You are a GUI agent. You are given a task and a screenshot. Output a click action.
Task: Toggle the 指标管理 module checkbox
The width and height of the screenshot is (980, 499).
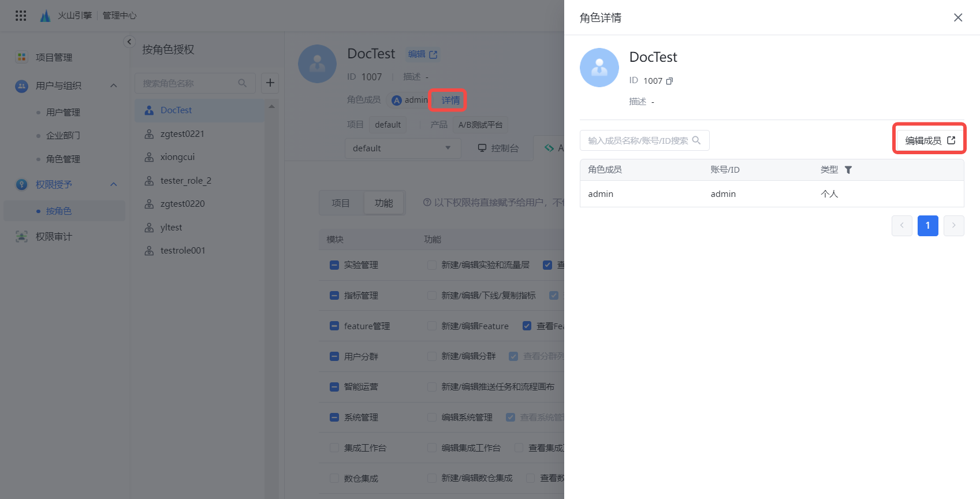tap(334, 296)
